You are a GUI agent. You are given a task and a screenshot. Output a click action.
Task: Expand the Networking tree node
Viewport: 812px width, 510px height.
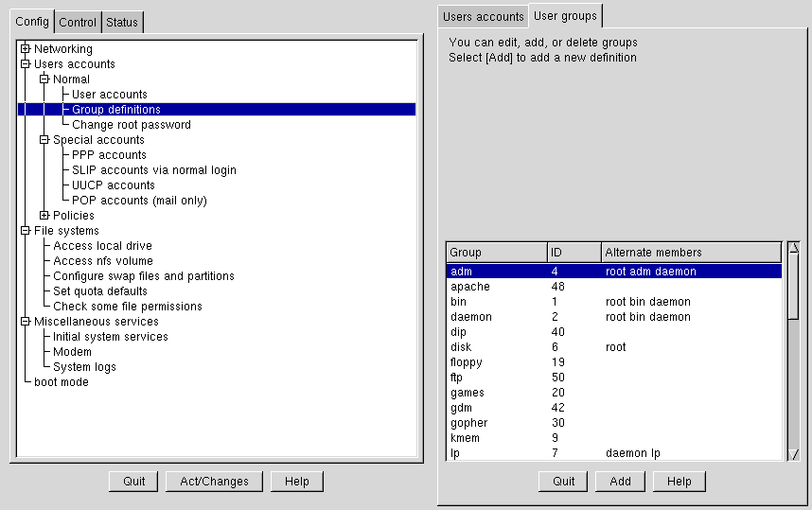26,49
